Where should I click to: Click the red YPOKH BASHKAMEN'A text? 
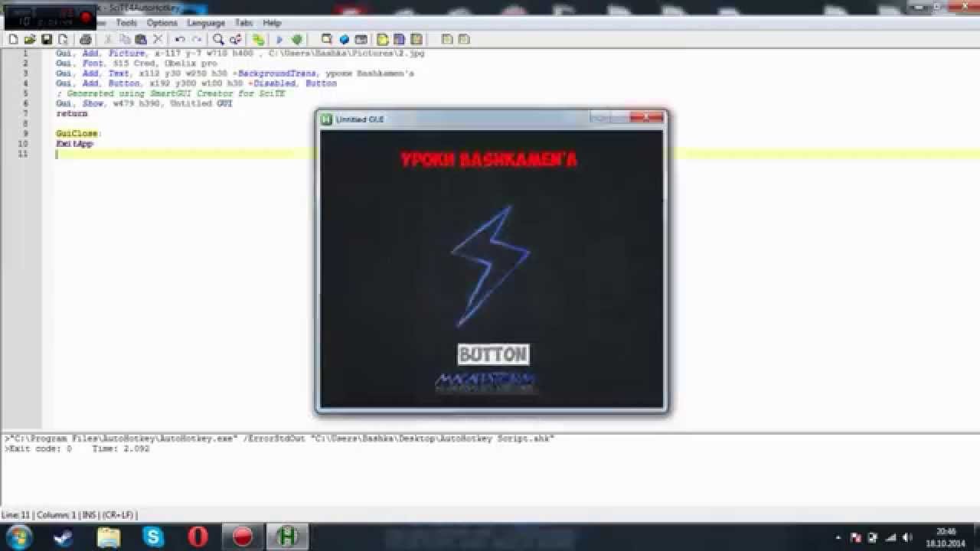click(x=488, y=160)
